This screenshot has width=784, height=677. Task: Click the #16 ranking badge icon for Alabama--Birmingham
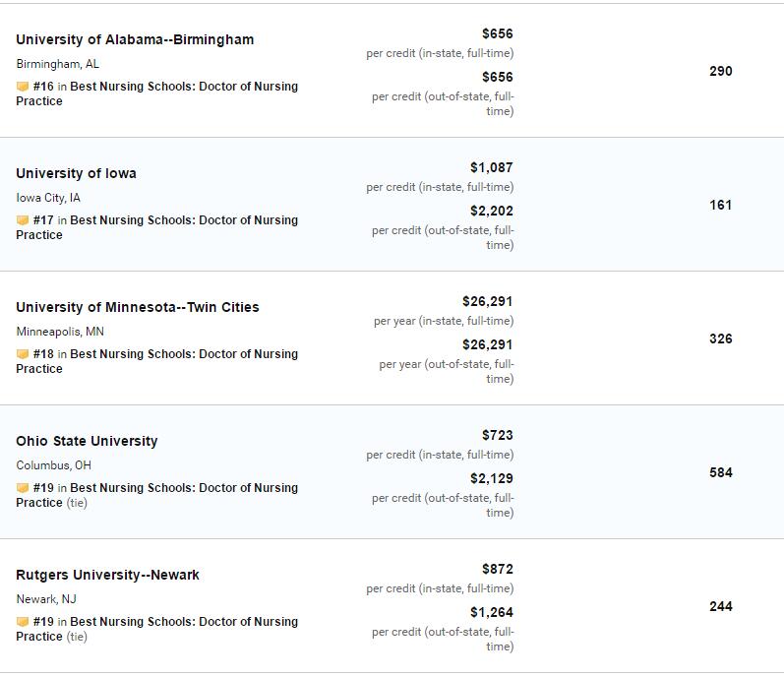click(x=23, y=87)
